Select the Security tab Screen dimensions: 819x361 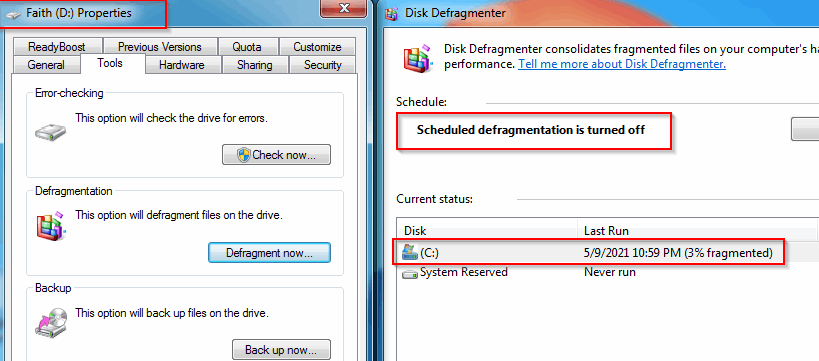pos(322,65)
